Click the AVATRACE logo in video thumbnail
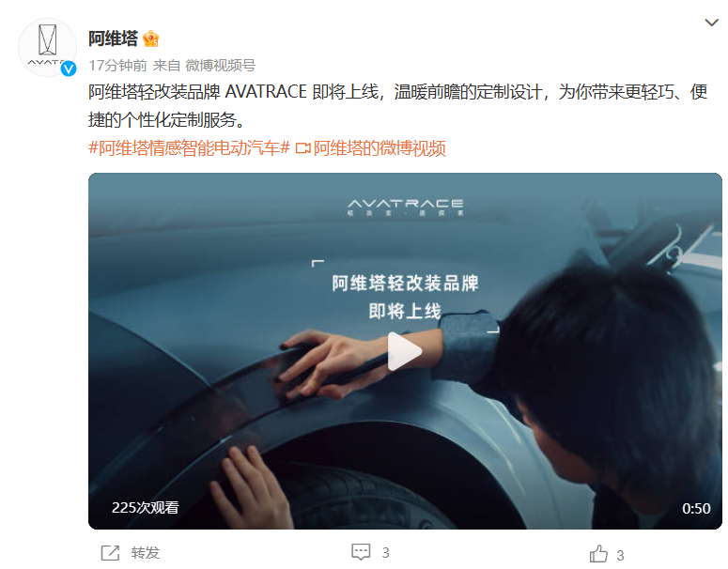This screenshot has height=569, width=728. (405, 208)
